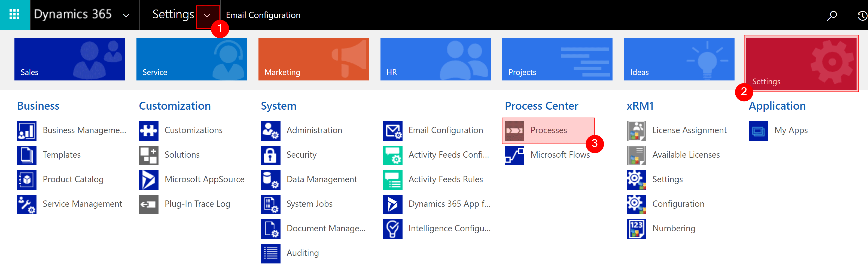Expand the Settings navigation chevron
This screenshot has height=267, width=868.
pos(207,16)
